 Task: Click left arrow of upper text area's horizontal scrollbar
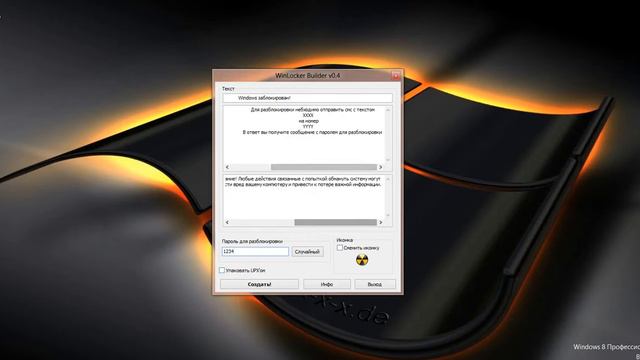(227, 167)
